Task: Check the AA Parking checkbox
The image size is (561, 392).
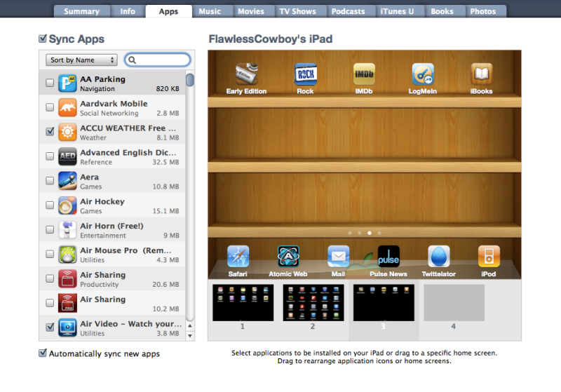Action: [x=50, y=83]
